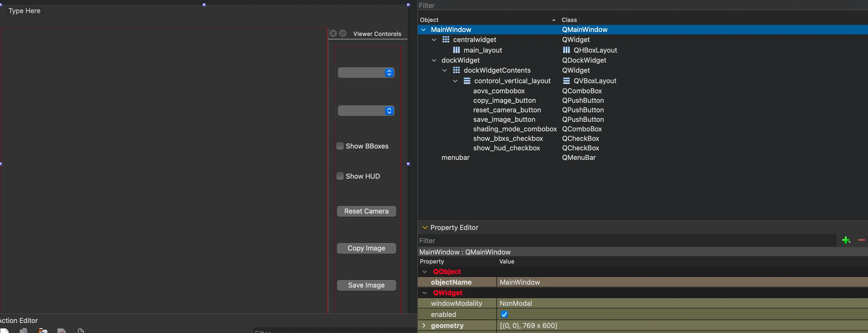The height and width of the screenshot is (333, 868).
Task: Toggle the Show BBoxes checkbox
Action: tap(340, 146)
